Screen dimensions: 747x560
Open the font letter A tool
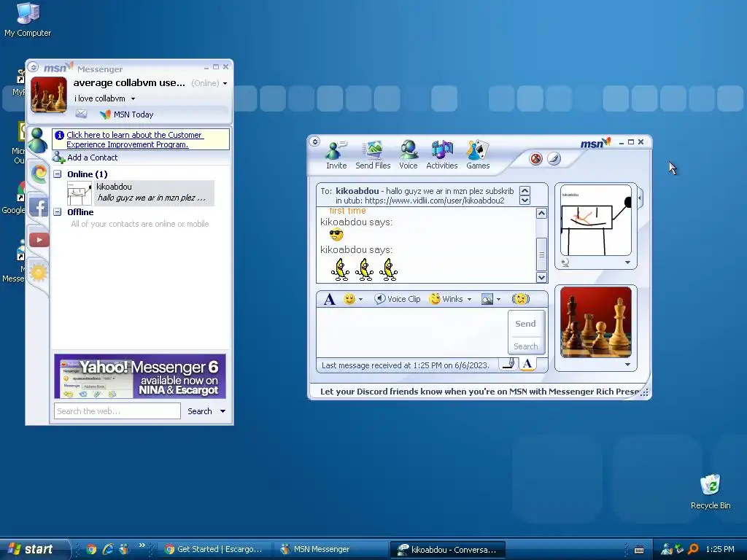point(329,299)
